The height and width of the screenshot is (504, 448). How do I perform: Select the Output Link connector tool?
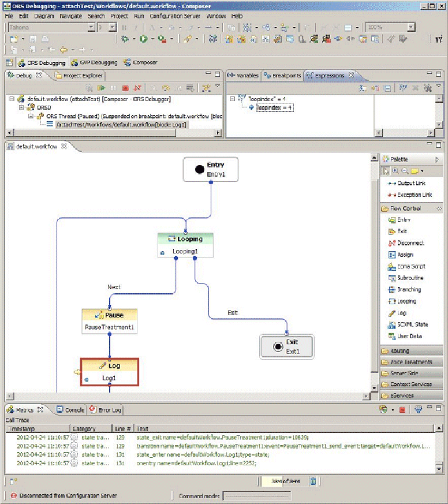click(409, 183)
